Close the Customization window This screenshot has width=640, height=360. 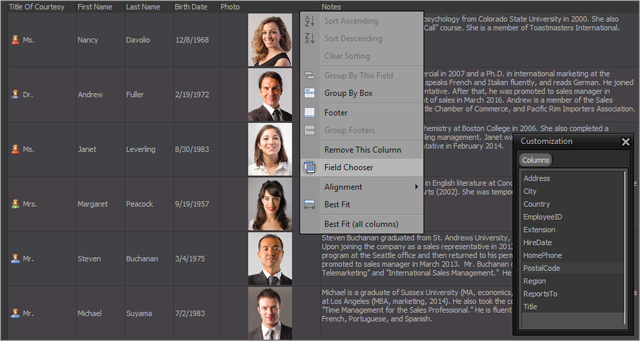[625, 142]
